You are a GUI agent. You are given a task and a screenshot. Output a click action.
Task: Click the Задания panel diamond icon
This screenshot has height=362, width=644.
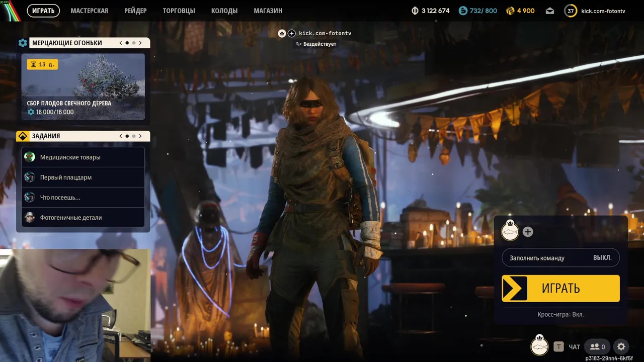click(23, 136)
